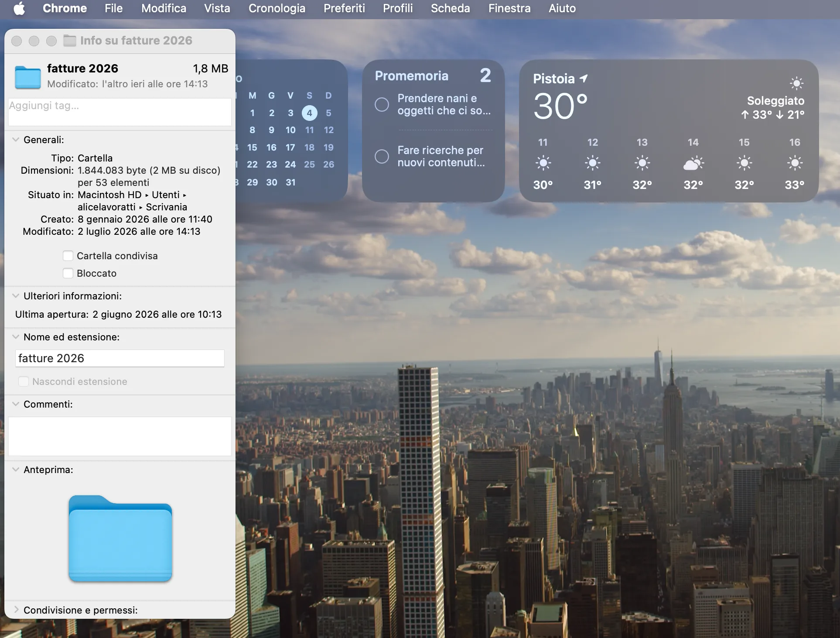Select day 31 in the calendar widget
The width and height of the screenshot is (840, 638).
[x=290, y=182]
